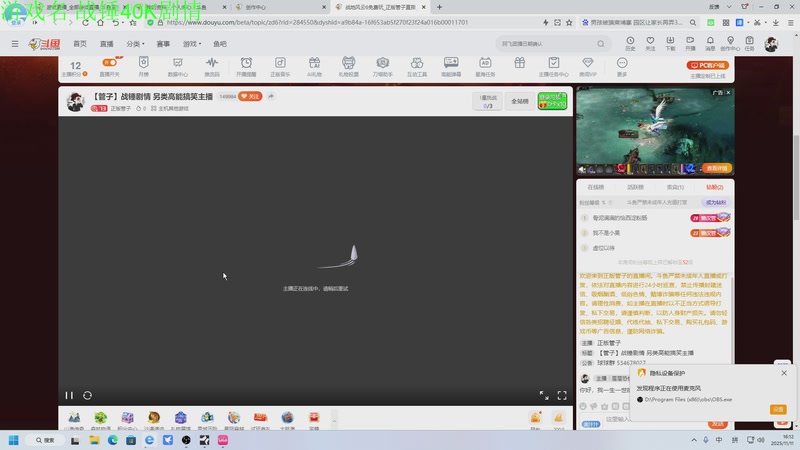The image size is (800, 450).
Task: Expand the 分类 category dropdown
Action: click(135, 44)
